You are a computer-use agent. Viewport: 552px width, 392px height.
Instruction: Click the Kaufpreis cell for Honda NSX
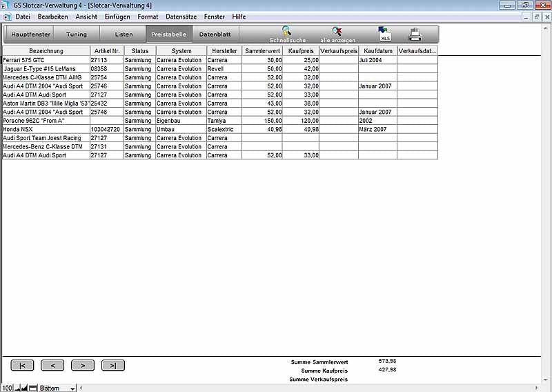coord(301,129)
